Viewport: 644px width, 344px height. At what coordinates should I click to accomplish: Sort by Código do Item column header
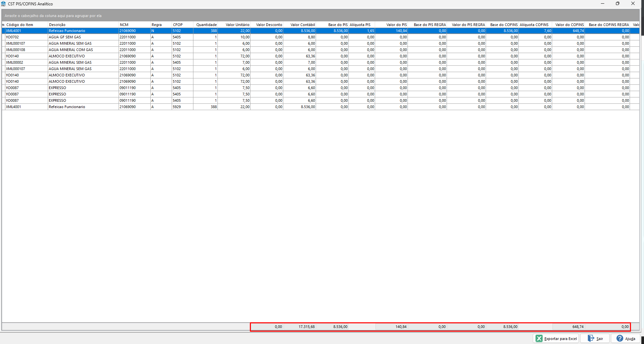pos(26,25)
